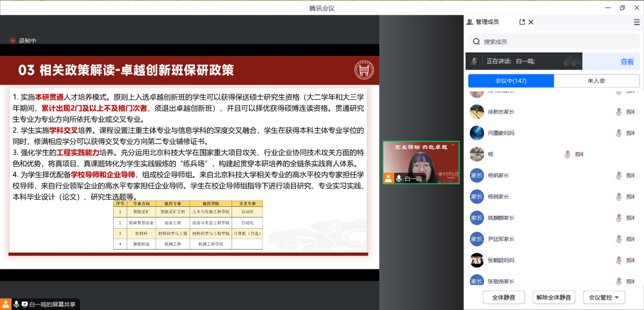Click the screen share icon at bottom left
The height and width of the screenshot is (310, 644).
pyautogui.click(x=25, y=304)
